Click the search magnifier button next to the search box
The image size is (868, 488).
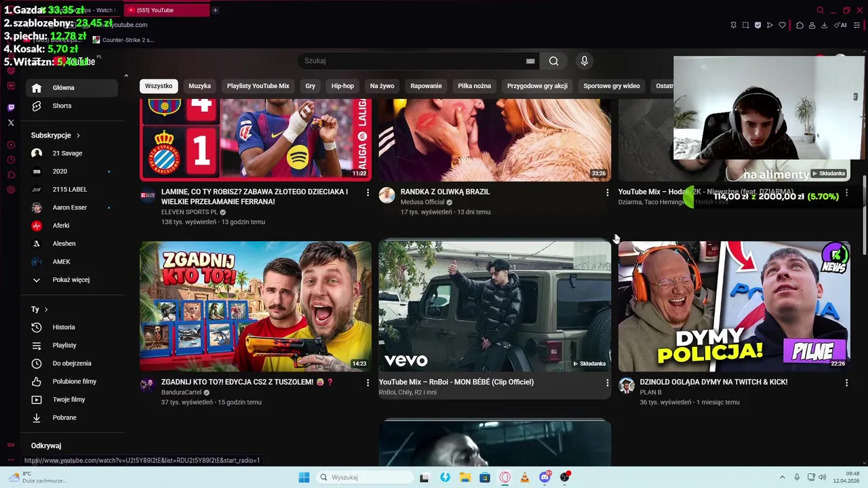[x=554, y=61]
